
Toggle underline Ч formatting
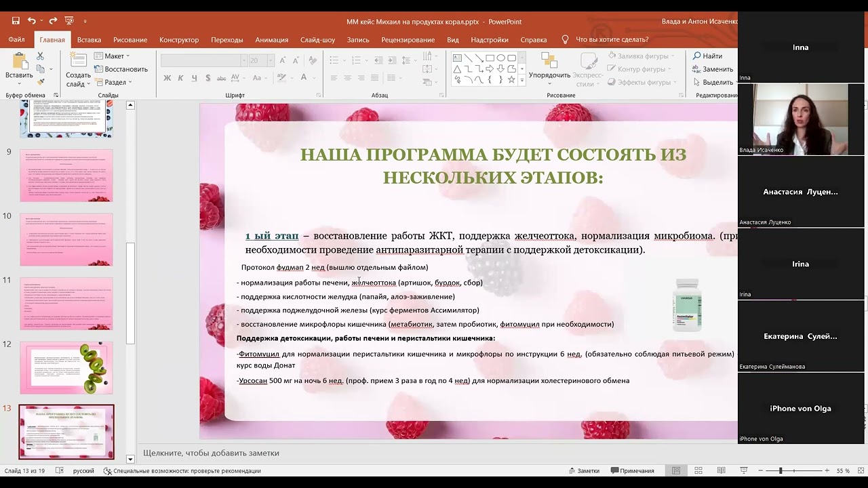tap(194, 78)
